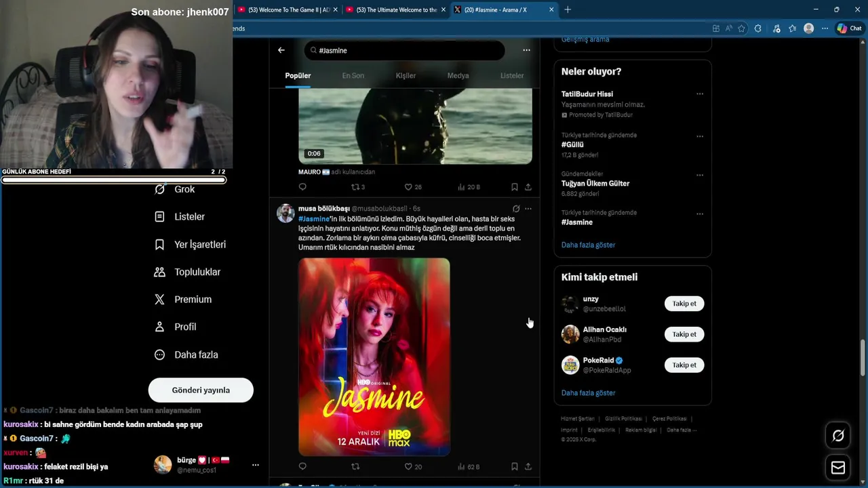Image resolution: width=868 pixels, height=488 pixels.
Task: Reply to the MAURO video post
Action: pyautogui.click(x=302, y=187)
